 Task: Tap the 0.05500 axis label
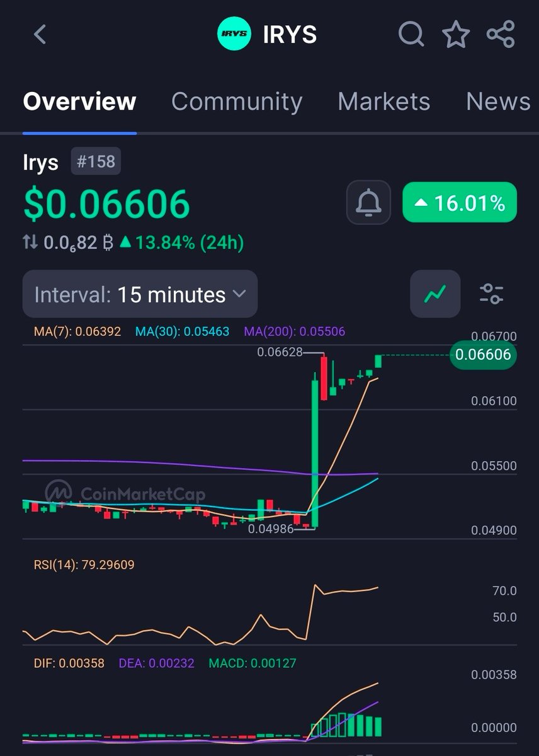494,466
